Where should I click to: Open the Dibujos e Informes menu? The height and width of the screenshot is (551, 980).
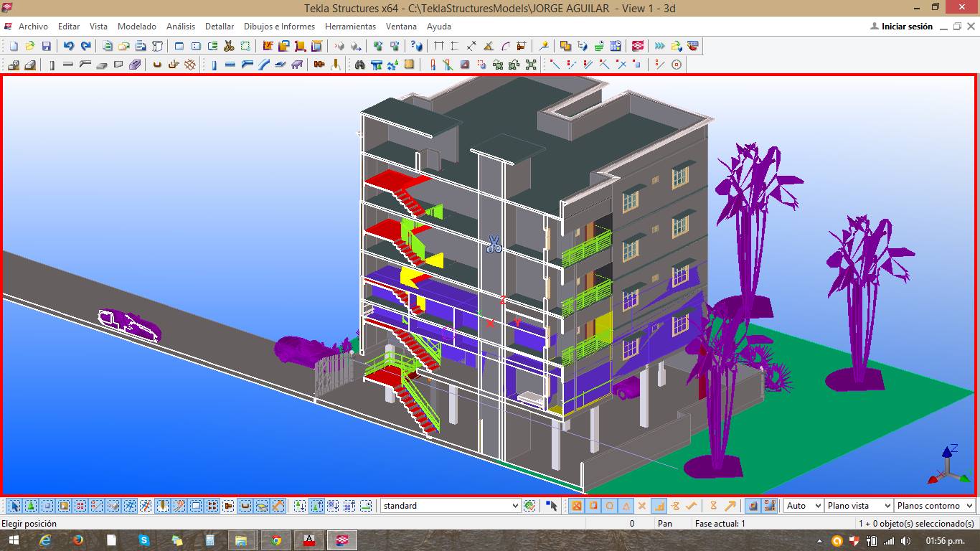coord(279,27)
